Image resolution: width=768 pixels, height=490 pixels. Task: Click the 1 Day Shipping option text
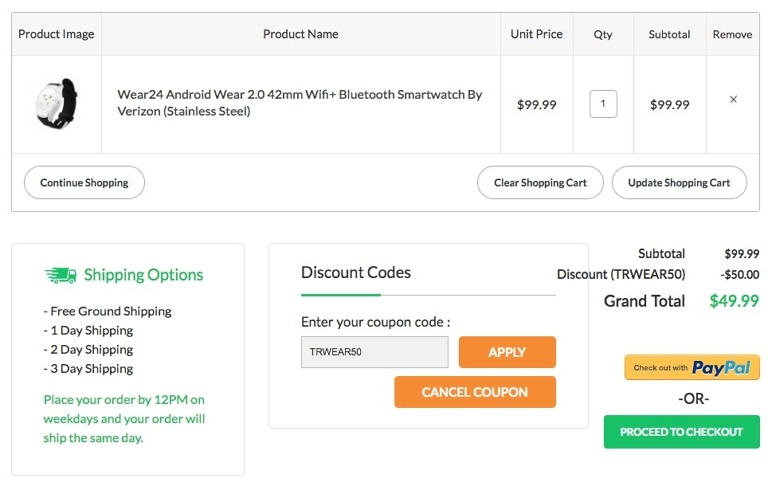(89, 330)
